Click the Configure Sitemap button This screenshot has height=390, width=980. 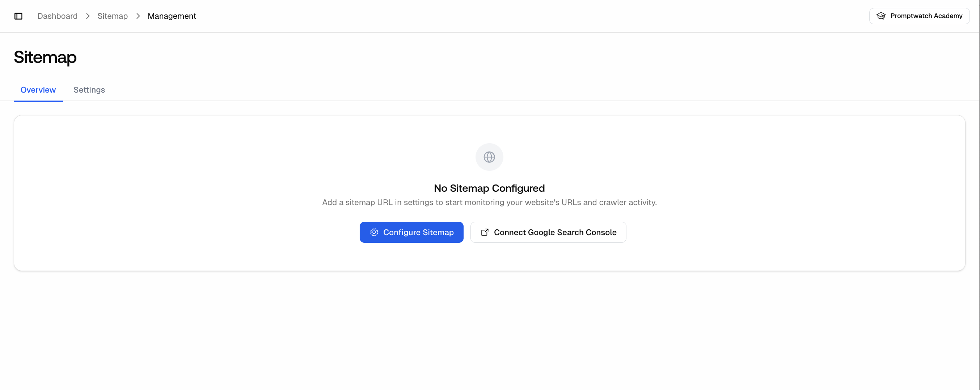(411, 232)
